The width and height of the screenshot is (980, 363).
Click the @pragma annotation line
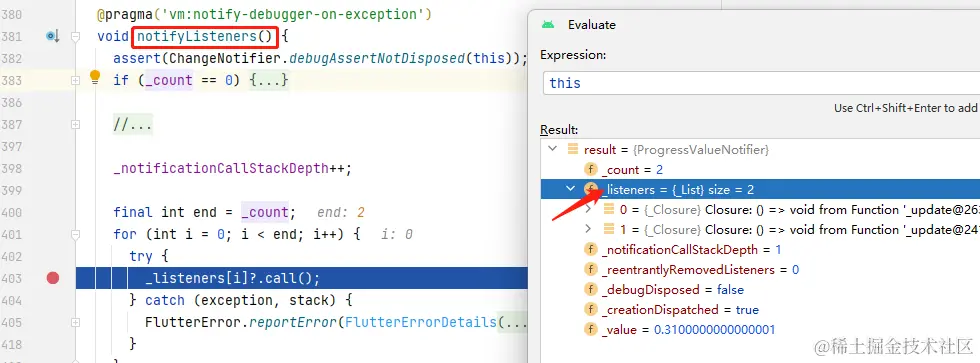point(264,14)
